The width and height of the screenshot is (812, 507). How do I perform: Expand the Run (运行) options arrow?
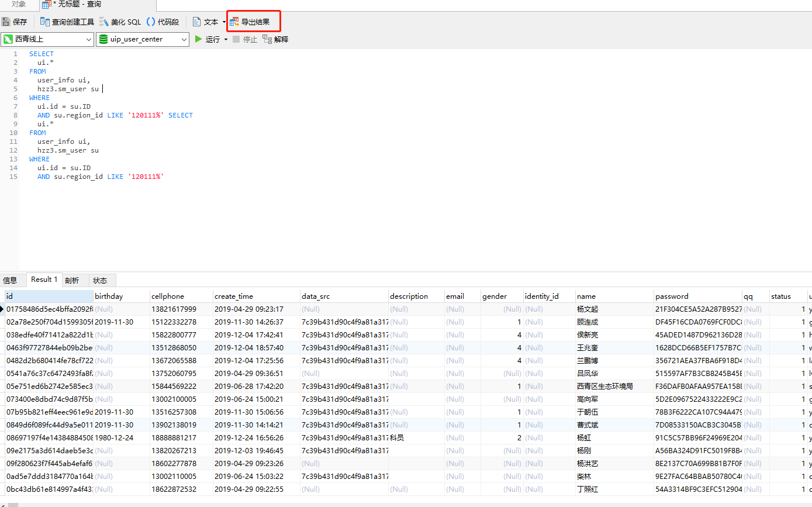pyautogui.click(x=226, y=39)
